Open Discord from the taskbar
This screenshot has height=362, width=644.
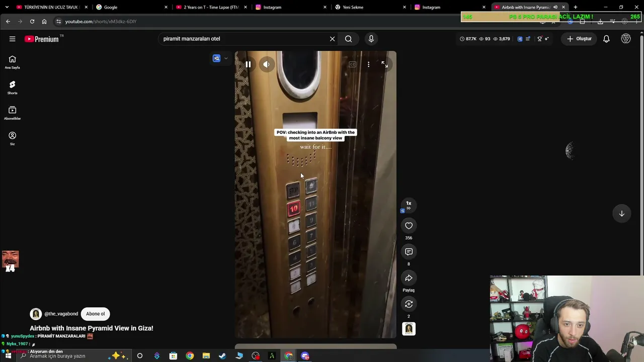pyautogui.click(x=305, y=356)
